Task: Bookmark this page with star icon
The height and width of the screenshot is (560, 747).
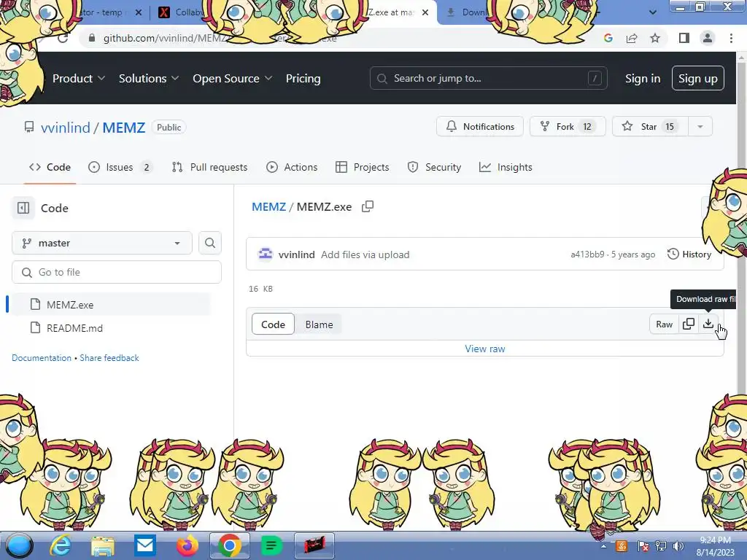Action: point(655,38)
